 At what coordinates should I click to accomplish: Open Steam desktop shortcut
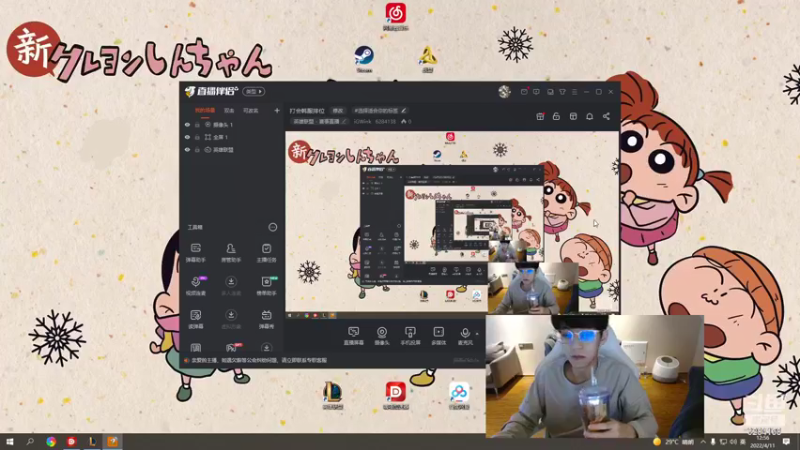pyautogui.click(x=364, y=59)
